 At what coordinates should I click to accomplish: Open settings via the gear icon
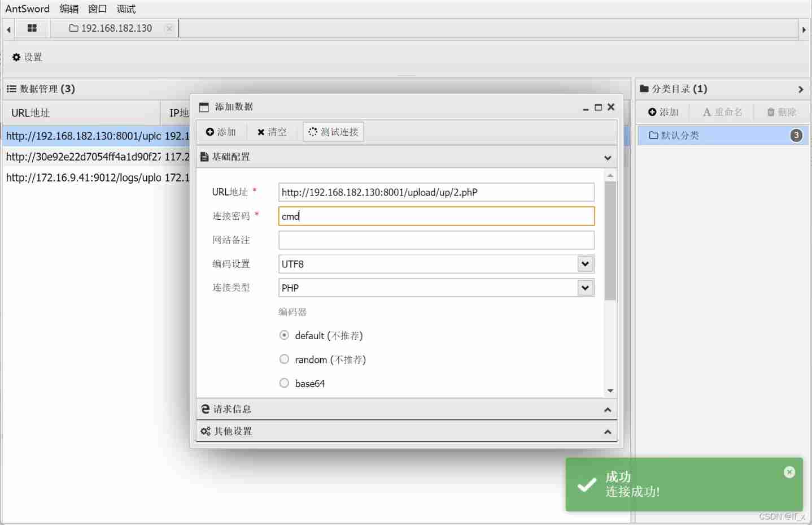click(x=16, y=57)
